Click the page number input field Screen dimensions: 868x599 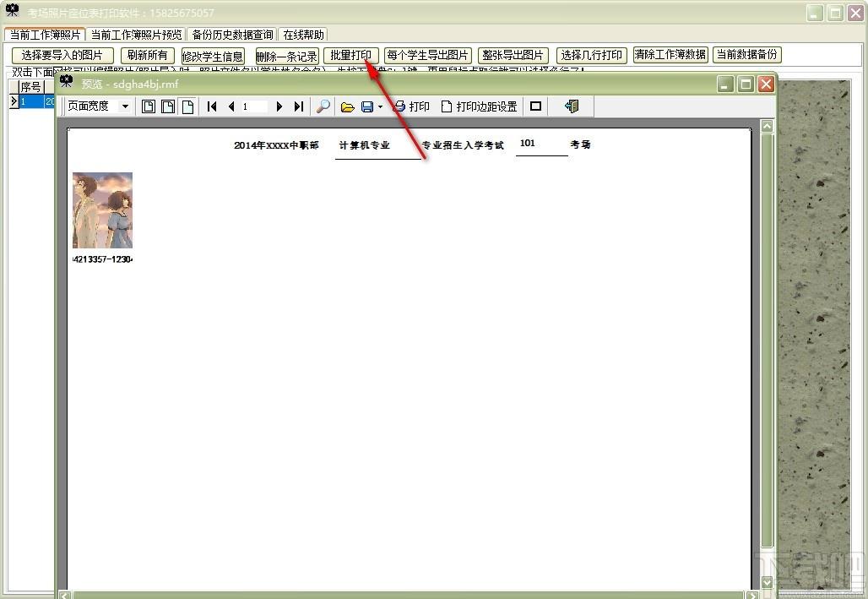(x=254, y=106)
